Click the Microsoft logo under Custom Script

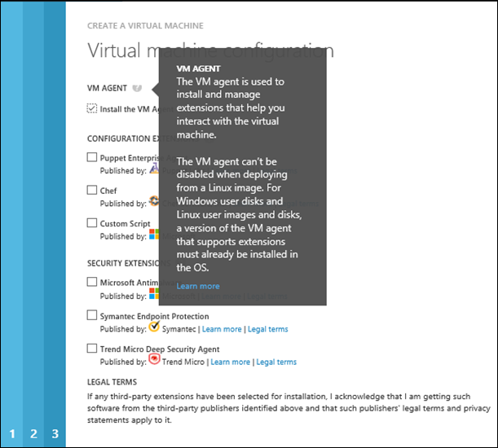(x=154, y=235)
